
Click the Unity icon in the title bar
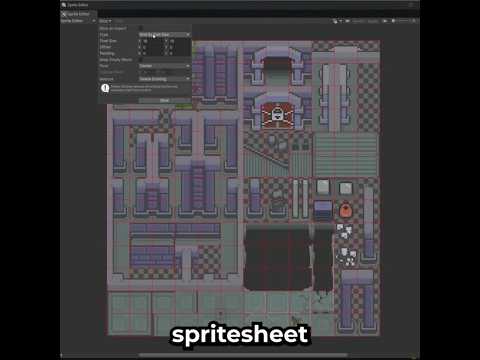point(64,5)
